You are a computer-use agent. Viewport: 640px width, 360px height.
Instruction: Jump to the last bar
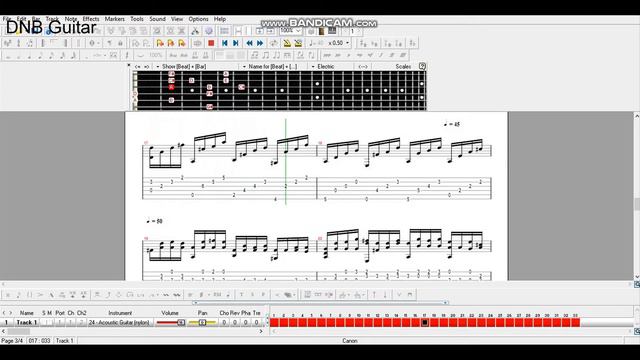tap(236, 43)
